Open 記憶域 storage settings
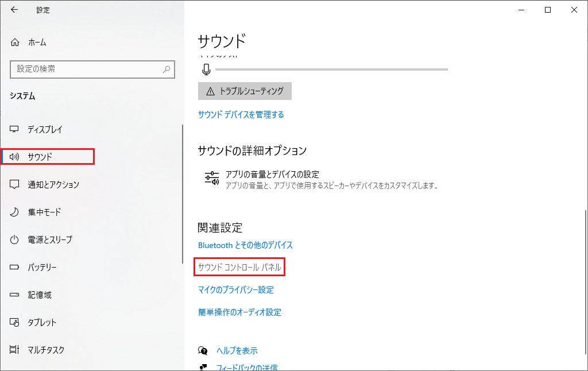Image resolution: width=588 pixels, height=371 pixels. [40, 295]
